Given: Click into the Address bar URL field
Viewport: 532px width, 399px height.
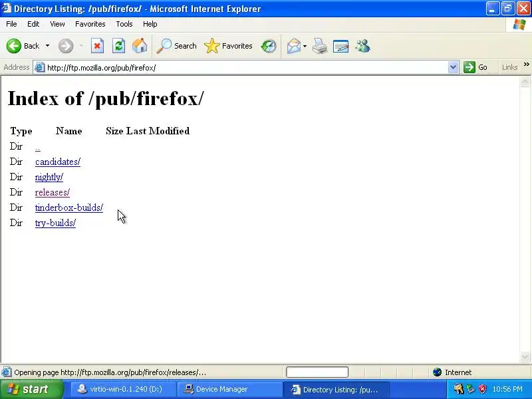Looking at the screenshot, I should (246, 68).
